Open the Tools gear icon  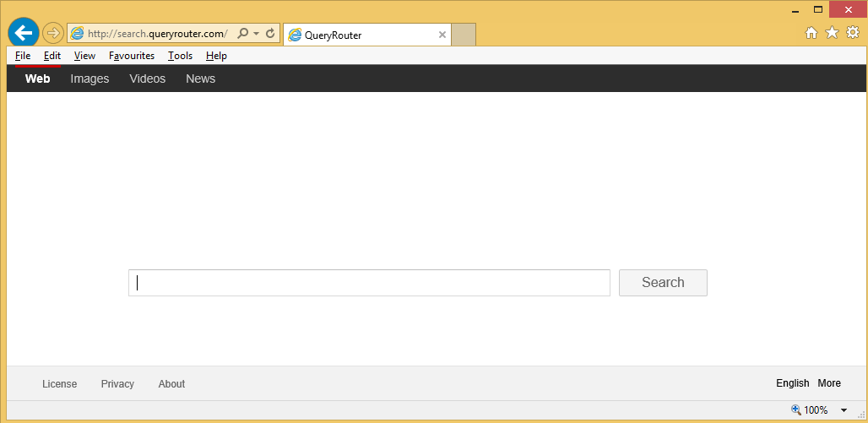[x=853, y=33]
